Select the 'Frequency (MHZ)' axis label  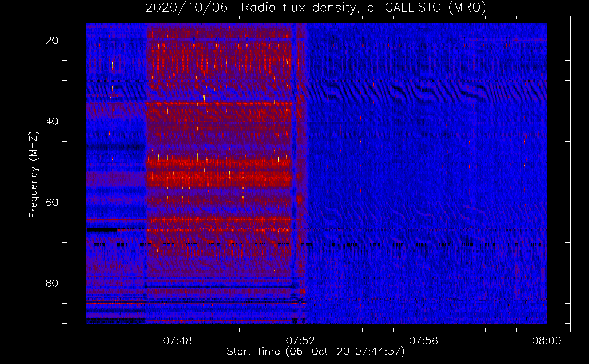coord(33,175)
